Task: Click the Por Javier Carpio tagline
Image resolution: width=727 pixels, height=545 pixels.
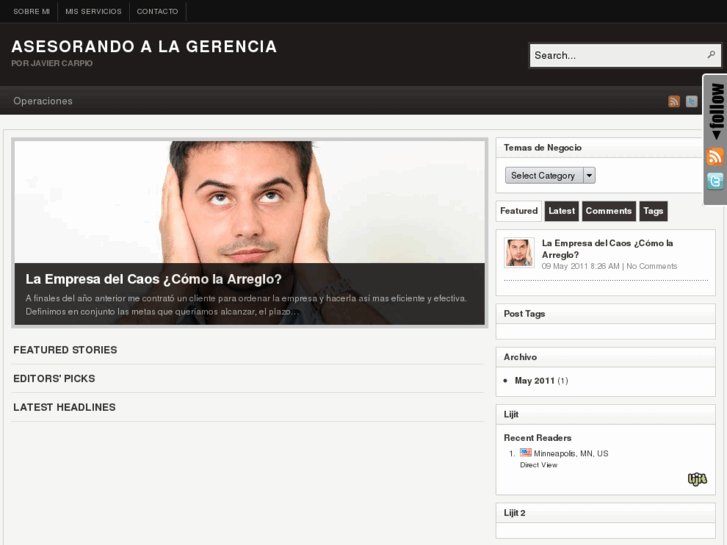Action: point(52,63)
